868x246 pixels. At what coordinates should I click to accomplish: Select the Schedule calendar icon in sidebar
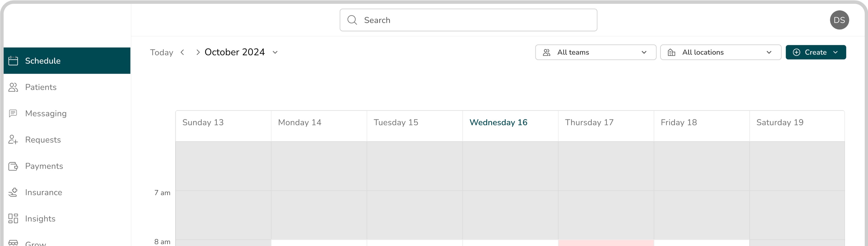(x=13, y=61)
